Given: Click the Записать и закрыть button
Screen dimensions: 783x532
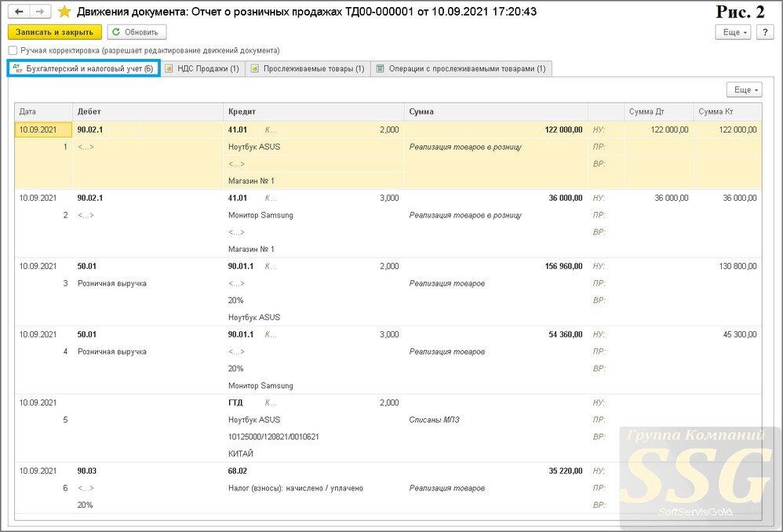Looking at the screenshot, I should (54, 32).
